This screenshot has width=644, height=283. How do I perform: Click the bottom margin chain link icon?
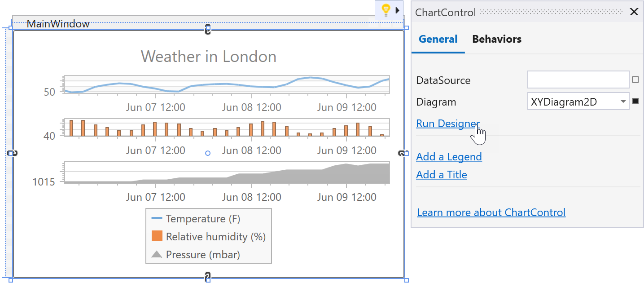(208, 277)
